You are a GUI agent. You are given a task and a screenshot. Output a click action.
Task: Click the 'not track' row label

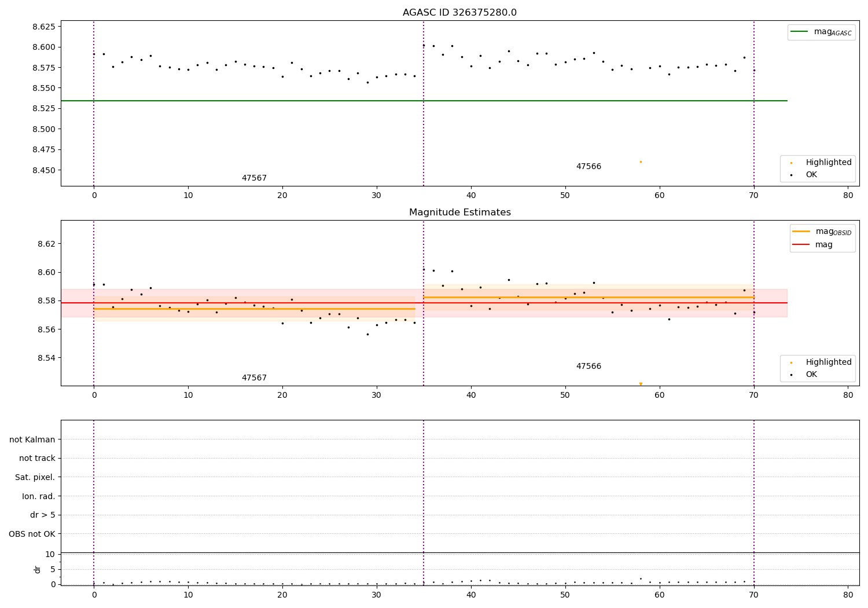click(37, 458)
